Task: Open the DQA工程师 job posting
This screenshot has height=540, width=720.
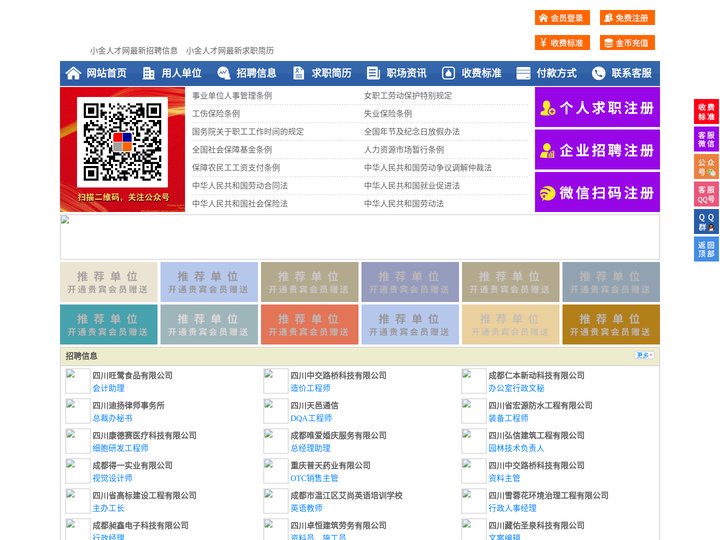Action: pos(311,418)
